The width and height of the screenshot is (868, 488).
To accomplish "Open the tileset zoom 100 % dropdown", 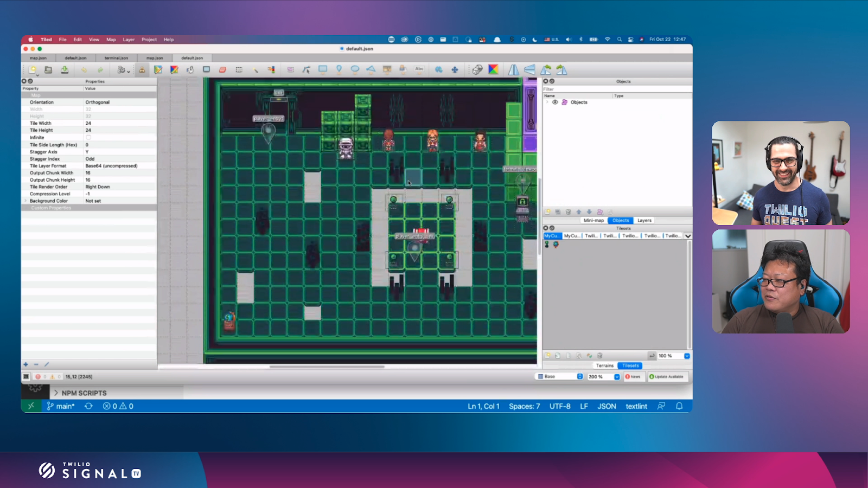I will [x=687, y=356].
